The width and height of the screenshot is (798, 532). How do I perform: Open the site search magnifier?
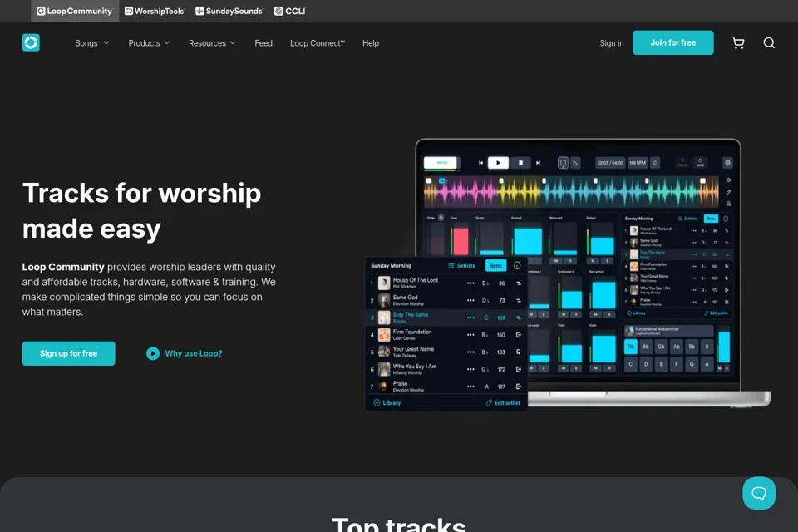pyautogui.click(x=769, y=42)
